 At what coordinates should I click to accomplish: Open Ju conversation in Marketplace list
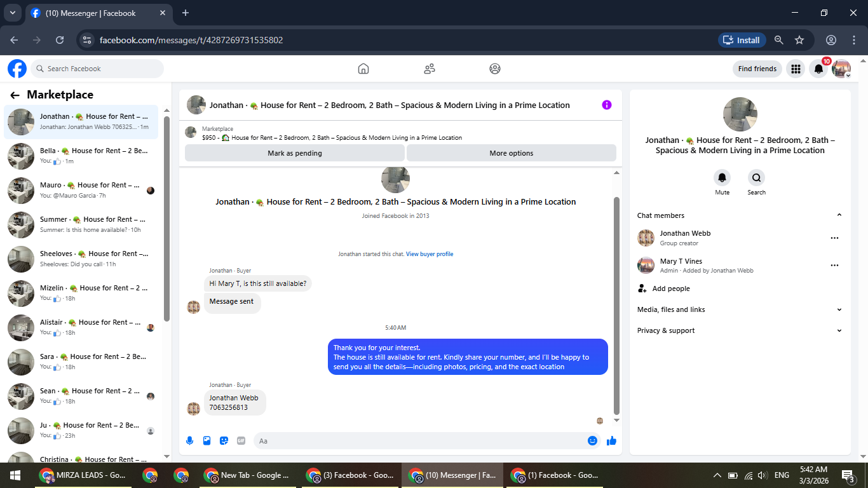click(x=81, y=431)
